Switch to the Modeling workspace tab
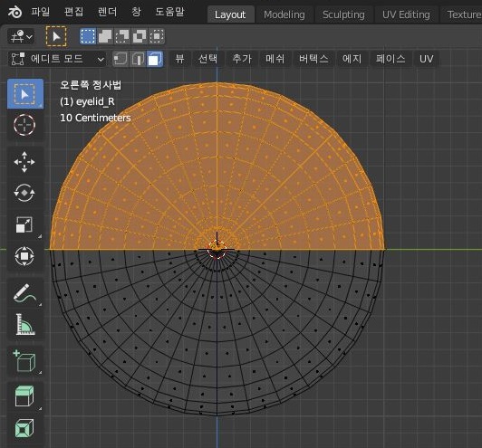This screenshot has height=448, width=482. (x=284, y=14)
